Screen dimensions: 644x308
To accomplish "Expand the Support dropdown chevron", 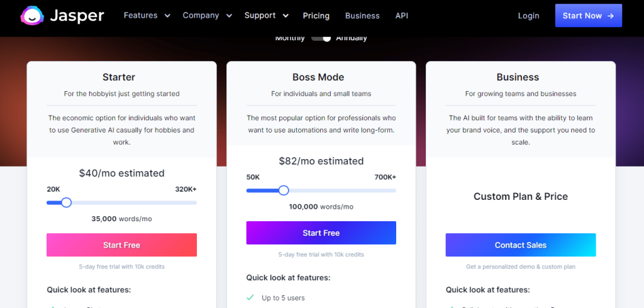I will (286, 16).
